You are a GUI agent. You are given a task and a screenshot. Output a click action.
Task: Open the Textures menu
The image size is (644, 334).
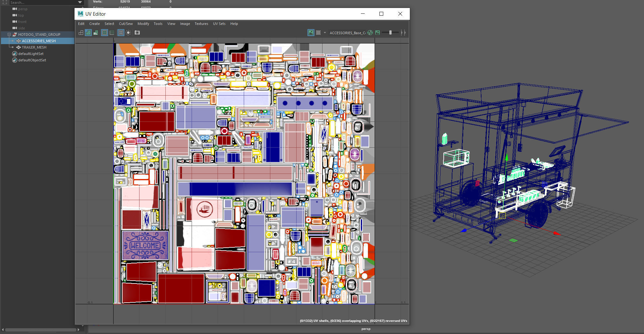pyautogui.click(x=201, y=24)
